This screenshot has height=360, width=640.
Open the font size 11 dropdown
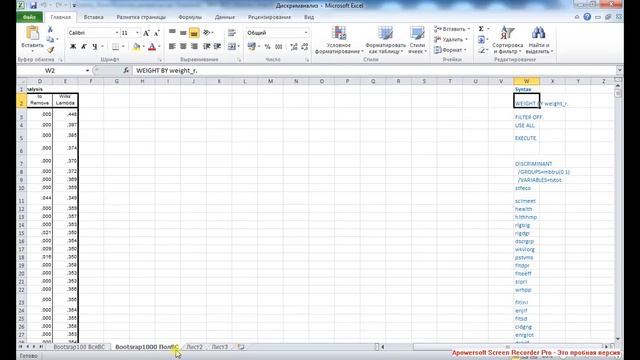tap(138, 33)
